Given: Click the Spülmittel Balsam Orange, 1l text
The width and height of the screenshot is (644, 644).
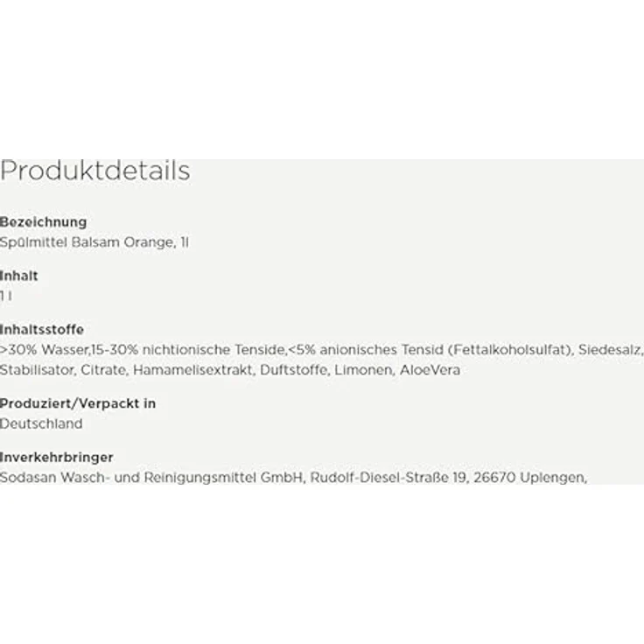Looking at the screenshot, I should 94,242.
